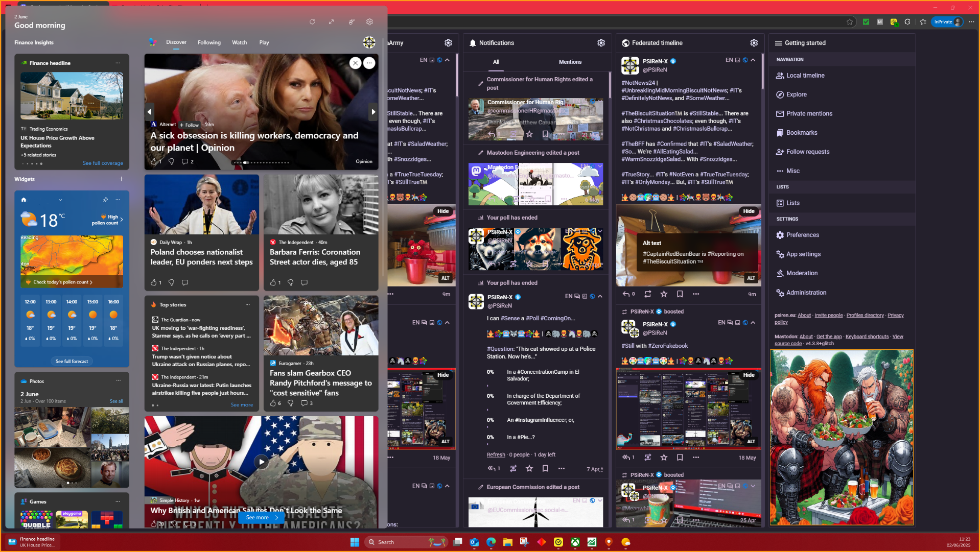Open Snipping Tool from the taskbar

[524, 542]
